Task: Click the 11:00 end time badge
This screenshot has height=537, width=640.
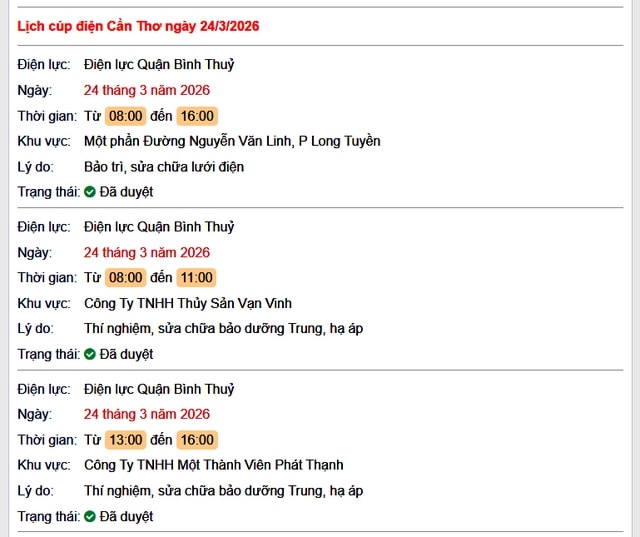Action: point(197,278)
